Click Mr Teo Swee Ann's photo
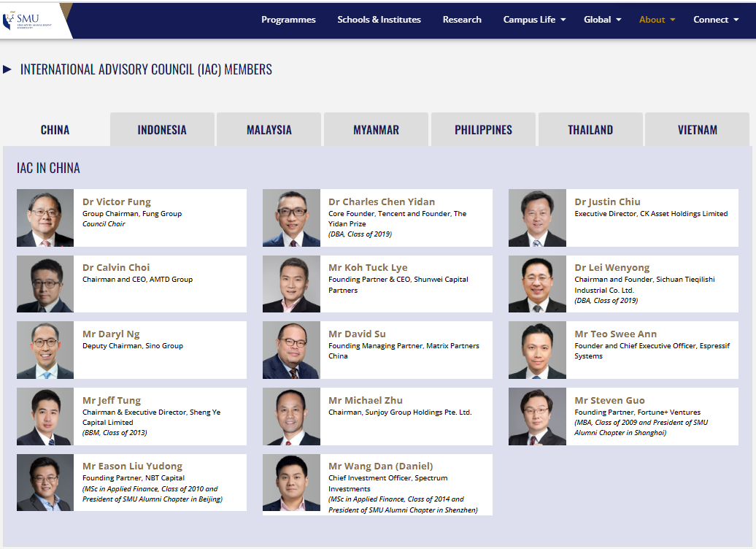 coord(537,350)
